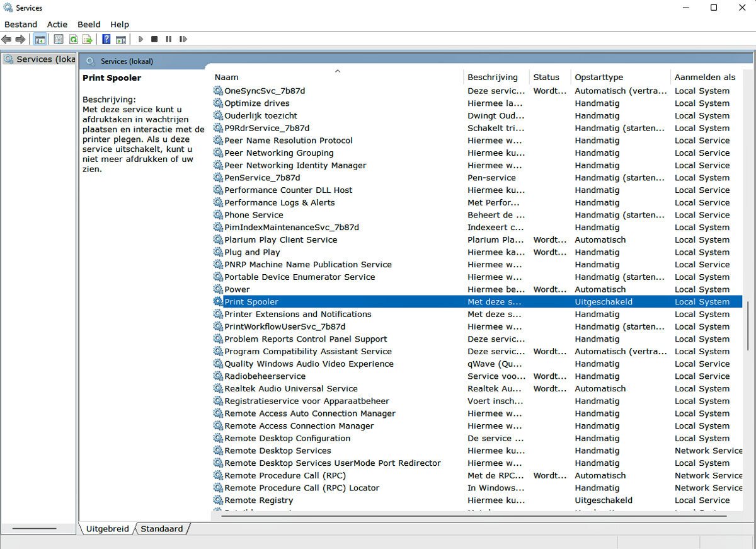Screen dimensions: 756x549
Task: Open the Properties toolbar icon
Action: click(x=58, y=39)
